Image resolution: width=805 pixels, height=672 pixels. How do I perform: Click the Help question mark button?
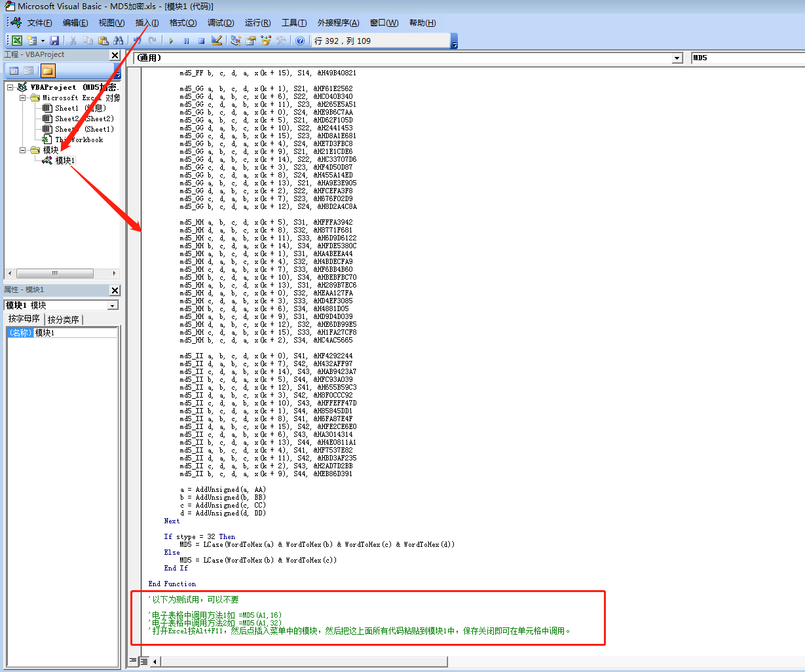(301, 40)
